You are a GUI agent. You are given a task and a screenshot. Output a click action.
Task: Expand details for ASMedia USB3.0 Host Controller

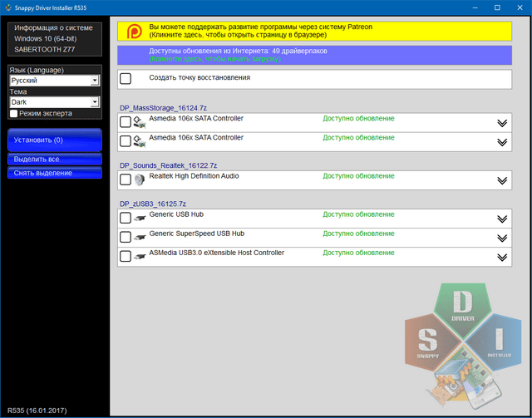tap(502, 258)
